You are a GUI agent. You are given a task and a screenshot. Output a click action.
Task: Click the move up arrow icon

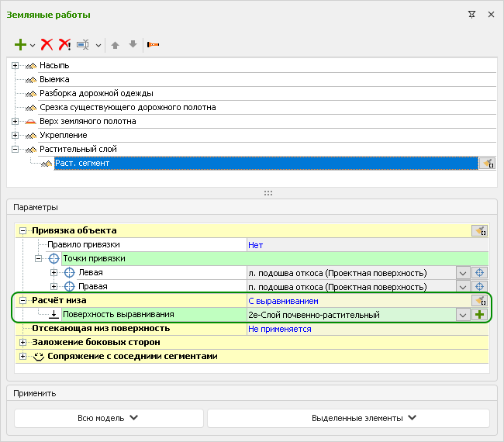115,45
